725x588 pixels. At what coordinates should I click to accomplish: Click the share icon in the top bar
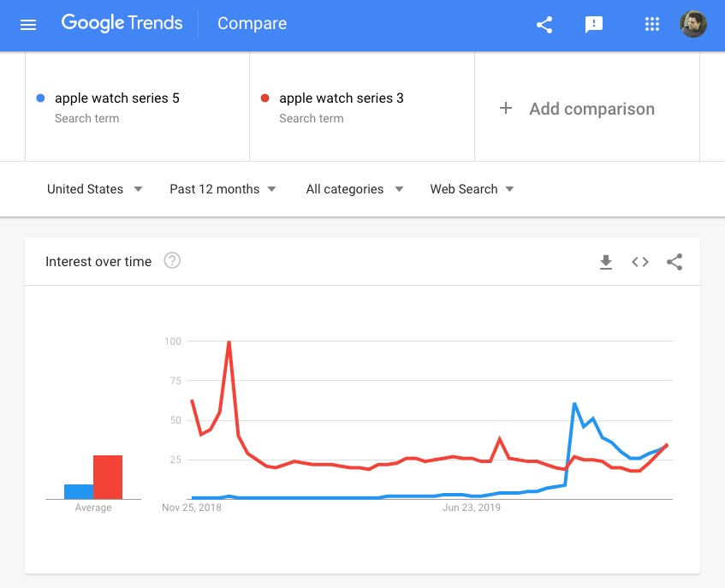coord(544,25)
